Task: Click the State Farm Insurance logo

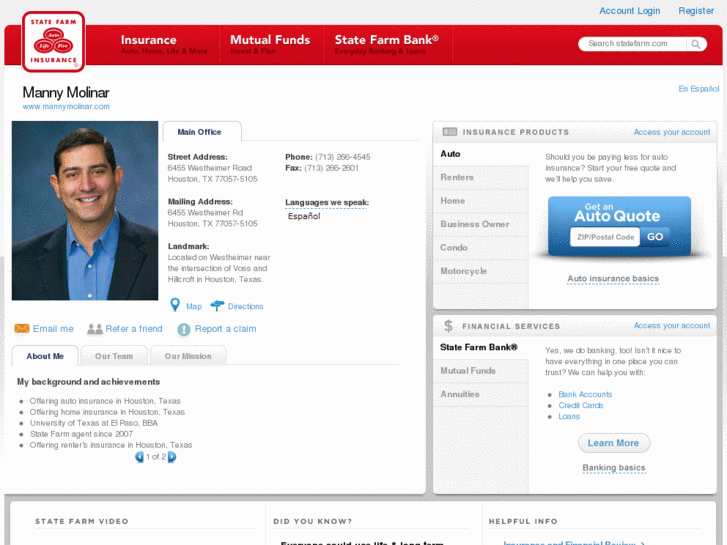Action: (53, 42)
